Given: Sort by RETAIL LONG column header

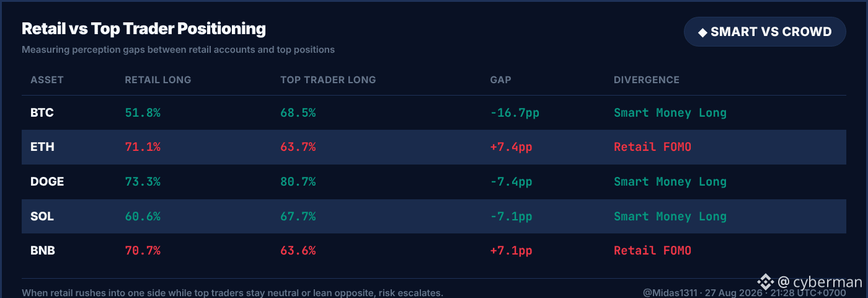Looking at the screenshot, I should tap(158, 80).
